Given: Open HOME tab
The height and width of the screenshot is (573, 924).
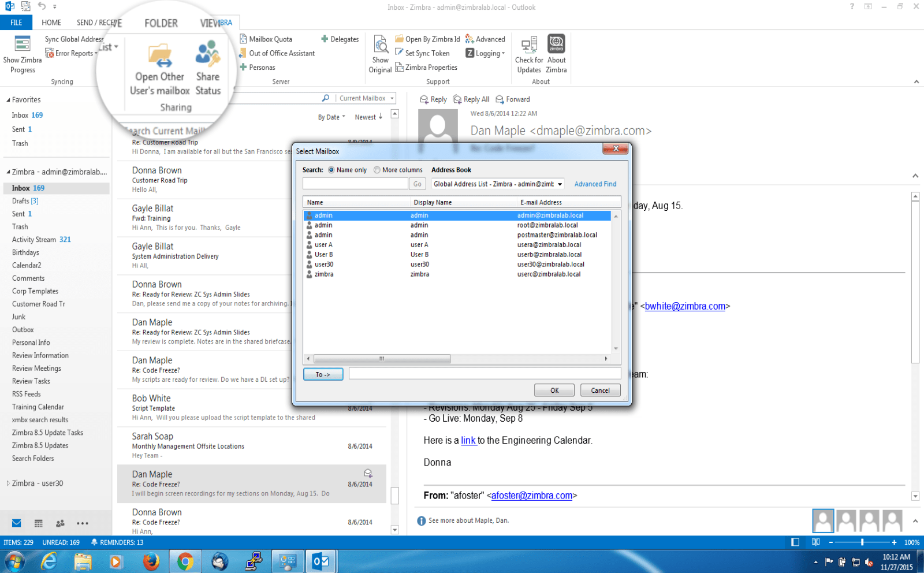Looking at the screenshot, I should tap(51, 23).
